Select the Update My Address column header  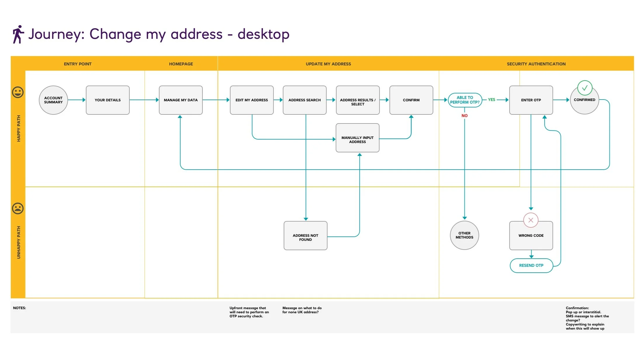tap(328, 64)
